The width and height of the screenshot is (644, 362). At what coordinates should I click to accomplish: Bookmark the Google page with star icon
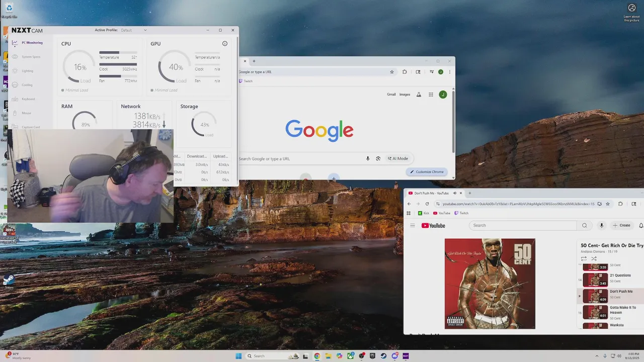coord(392,72)
